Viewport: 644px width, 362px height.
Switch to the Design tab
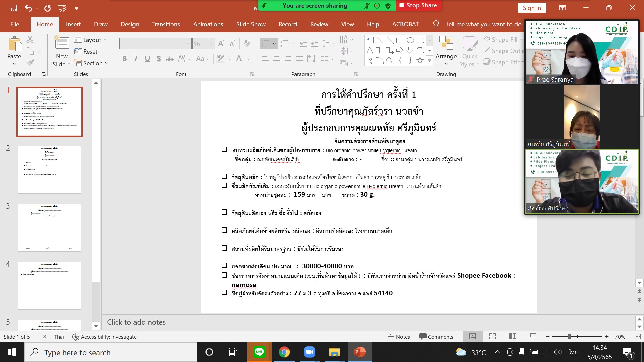pyautogui.click(x=130, y=24)
